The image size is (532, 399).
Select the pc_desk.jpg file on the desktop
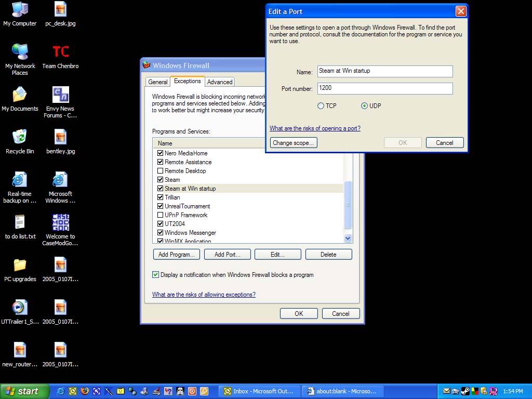click(x=60, y=14)
